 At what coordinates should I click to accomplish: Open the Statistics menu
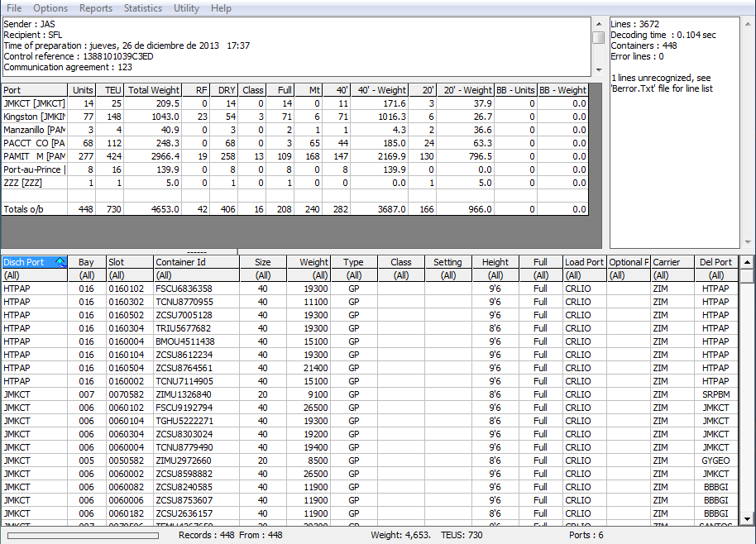(x=143, y=8)
